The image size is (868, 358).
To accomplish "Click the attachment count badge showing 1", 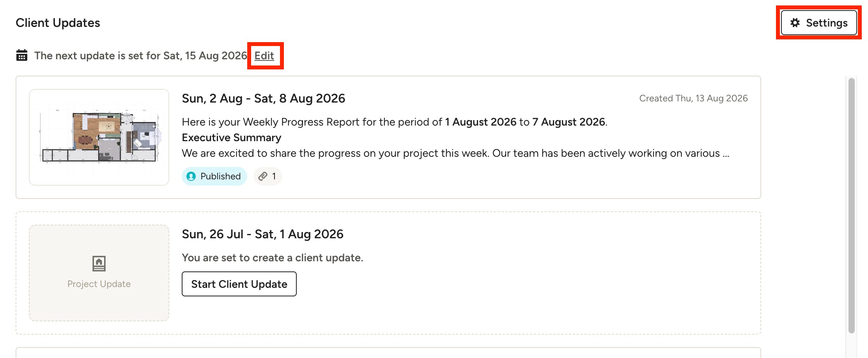I will [267, 176].
